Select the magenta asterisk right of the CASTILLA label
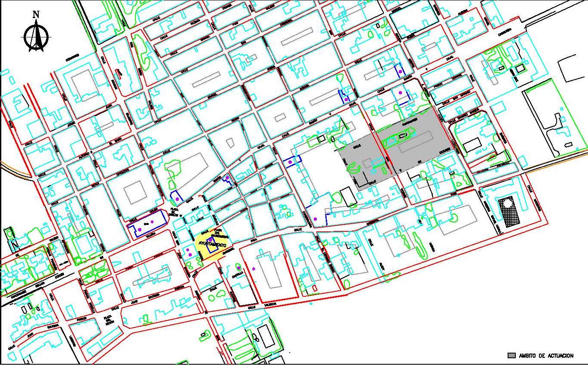Screen dimensions: 588x366 [x=254, y=269]
